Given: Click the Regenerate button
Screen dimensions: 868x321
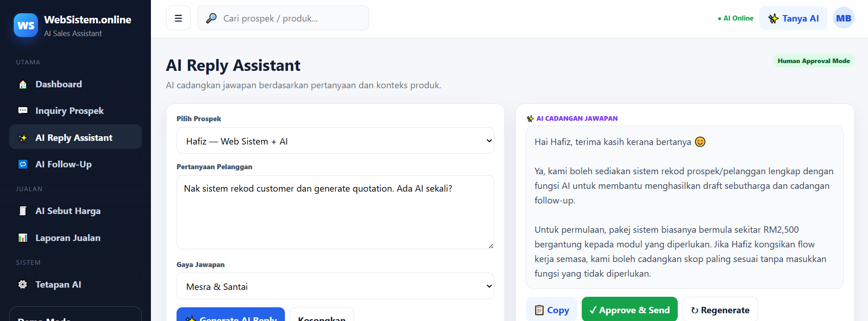Looking at the screenshot, I should [x=720, y=310].
